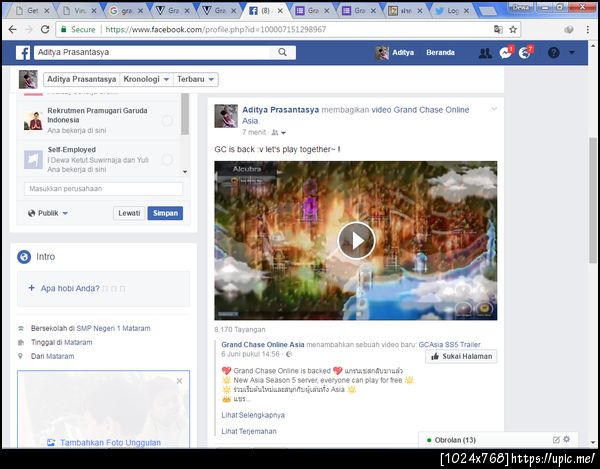Image resolution: width=600 pixels, height=469 pixels.
Task: Open the quick help question icon
Action: pyautogui.click(x=554, y=52)
